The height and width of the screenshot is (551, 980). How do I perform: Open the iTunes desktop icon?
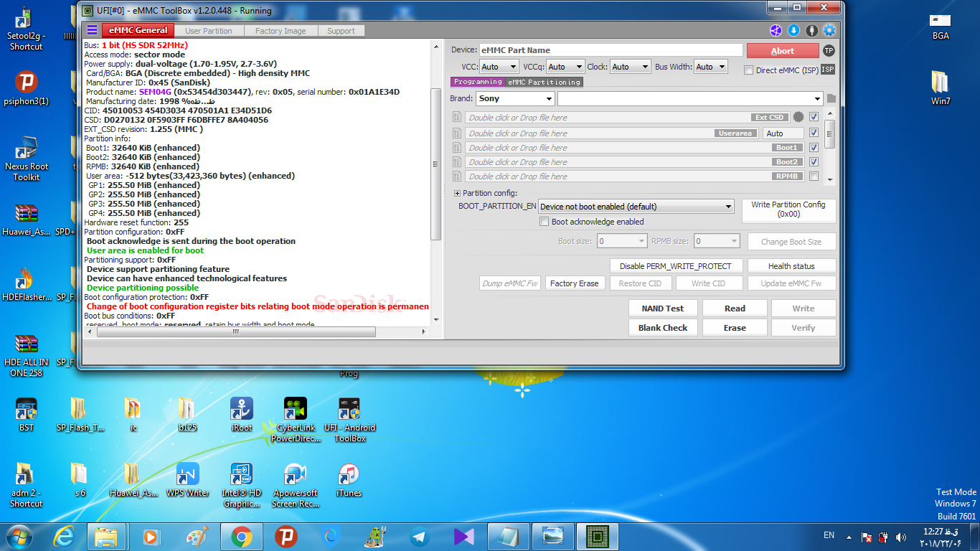[349, 480]
